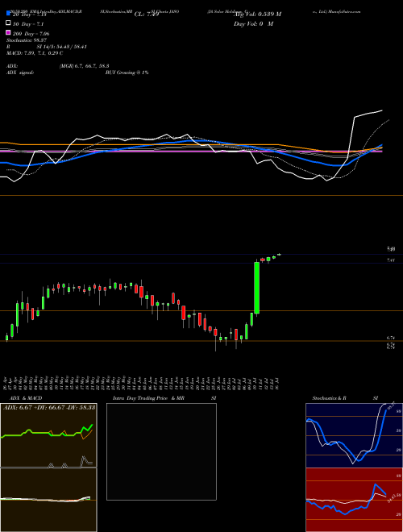Select the '200 Day = 7.06' legend text
This screenshot has width=403, height=532.
coord(31,34)
